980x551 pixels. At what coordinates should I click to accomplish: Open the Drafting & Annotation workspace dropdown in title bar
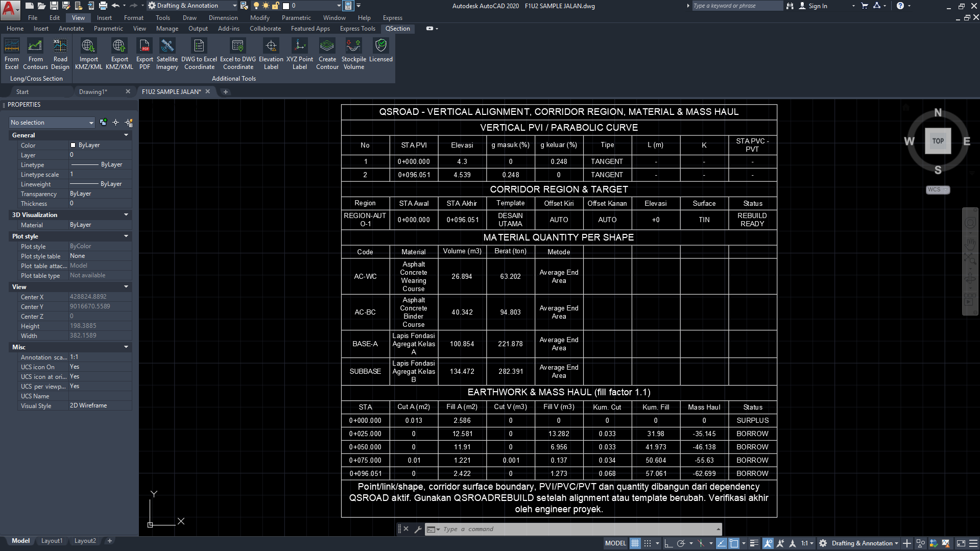[x=192, y=6]
